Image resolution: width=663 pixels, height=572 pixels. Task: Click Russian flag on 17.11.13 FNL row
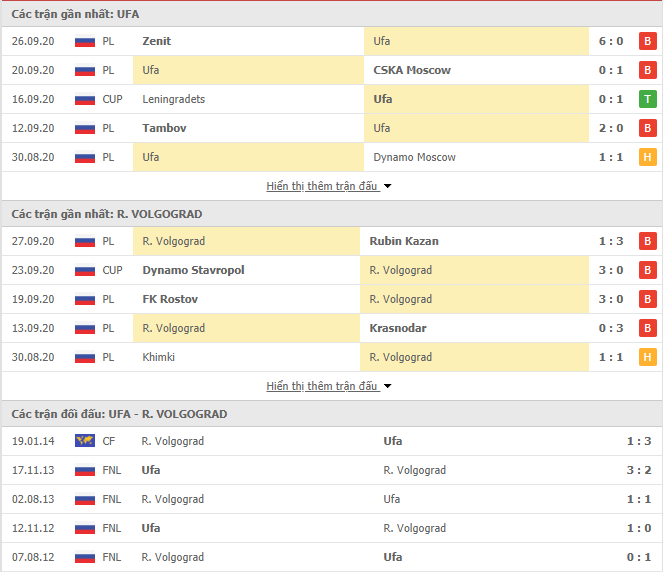[85, 470]
